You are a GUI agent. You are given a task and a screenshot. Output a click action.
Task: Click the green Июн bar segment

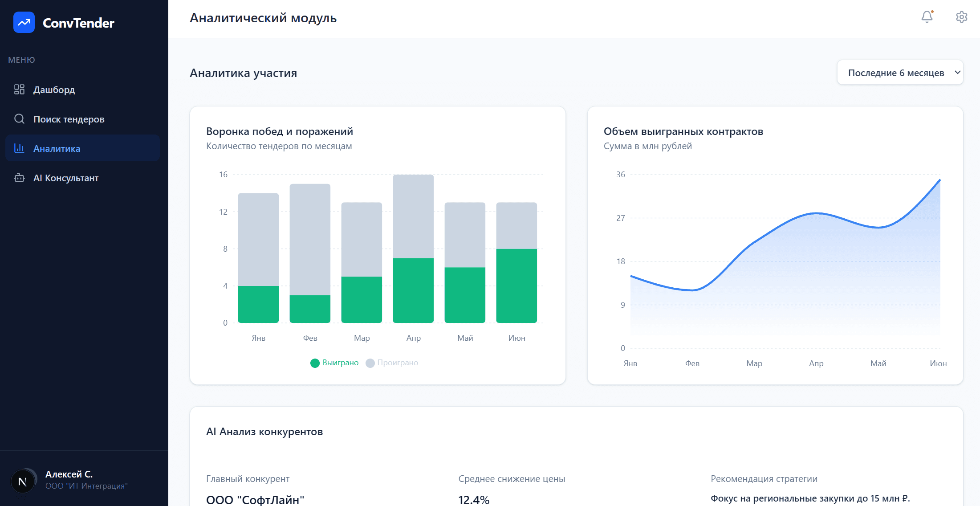click(x=516, y=286)
